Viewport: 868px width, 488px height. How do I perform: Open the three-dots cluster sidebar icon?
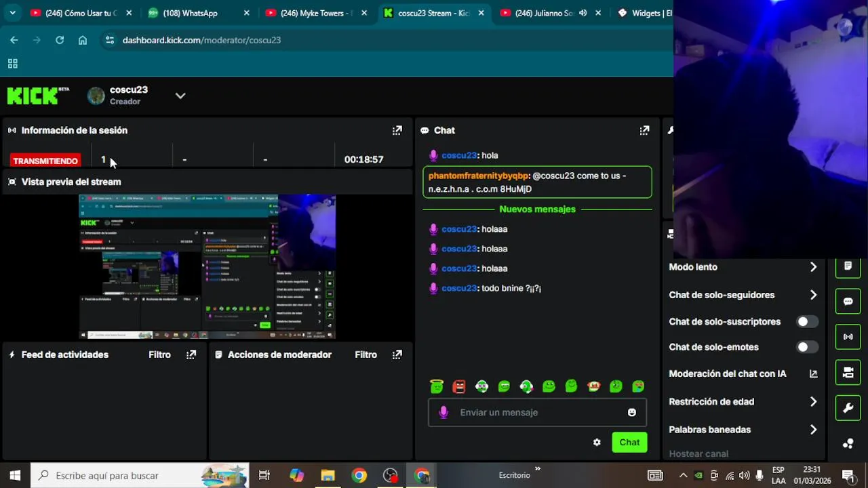point(848,443)
